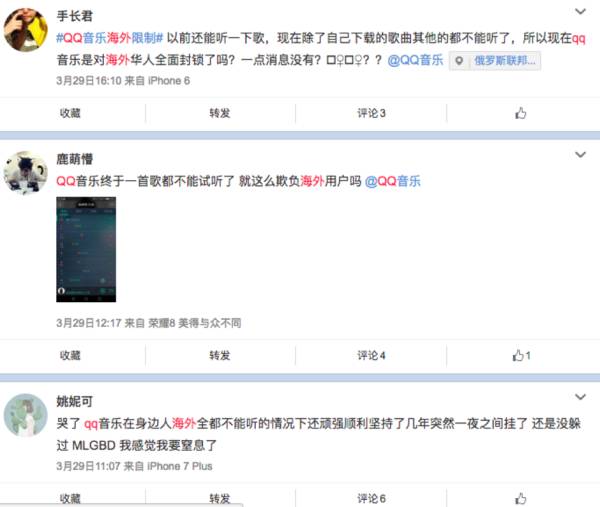This screenshot has width=600, height=507.
Task: Expand options chevron on 手长君's post
Action: (x=580, y=11)
